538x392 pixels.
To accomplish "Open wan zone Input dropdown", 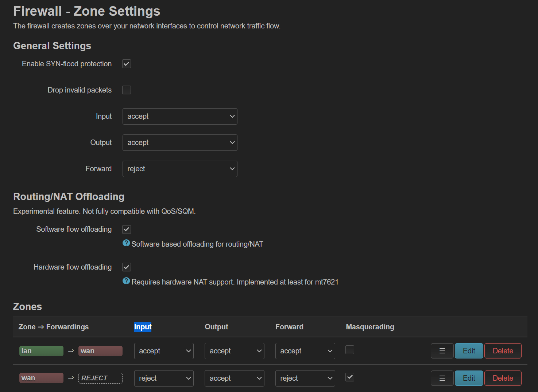I will point(164,378).
